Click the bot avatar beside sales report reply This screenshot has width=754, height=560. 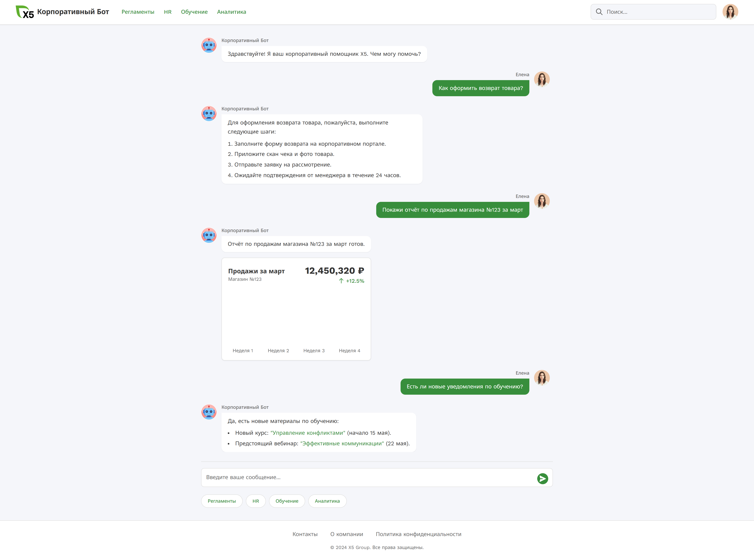(209, 235)
